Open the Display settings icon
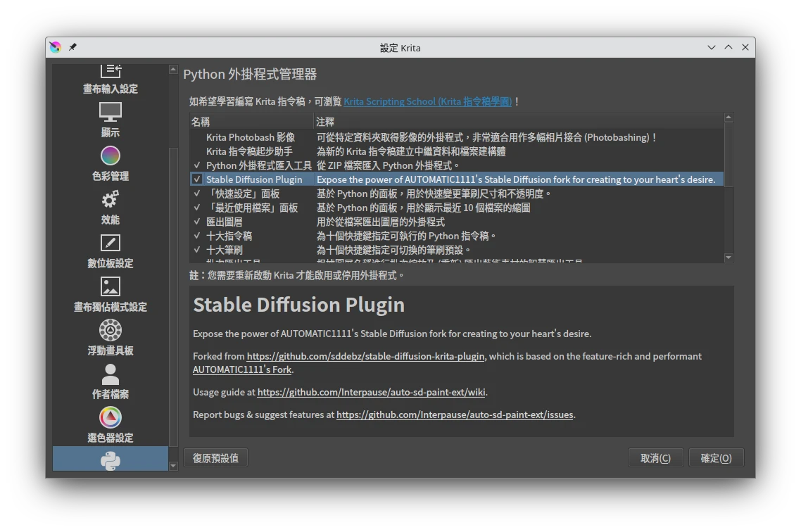This screenshot has height=532, width=801. (111, 113)
